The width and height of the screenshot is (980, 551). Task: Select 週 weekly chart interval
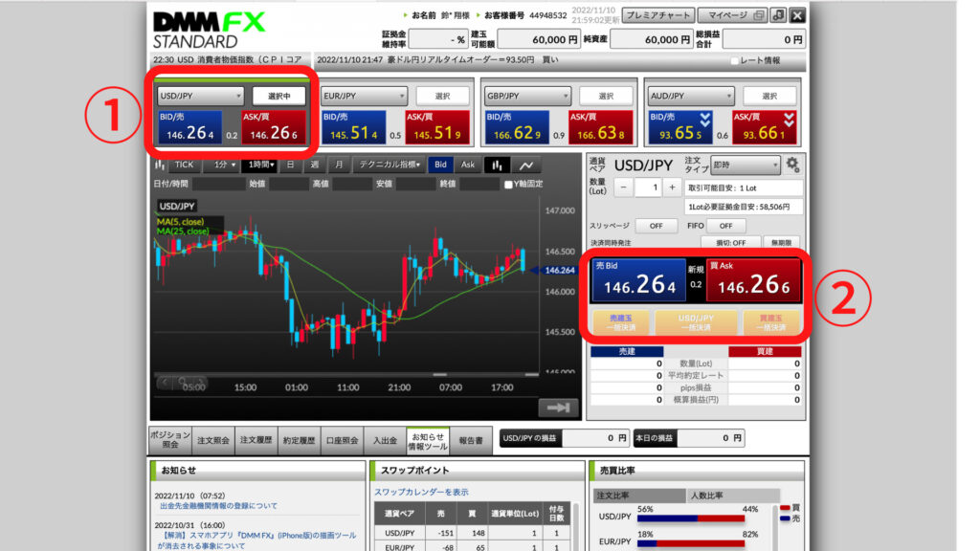314,165
